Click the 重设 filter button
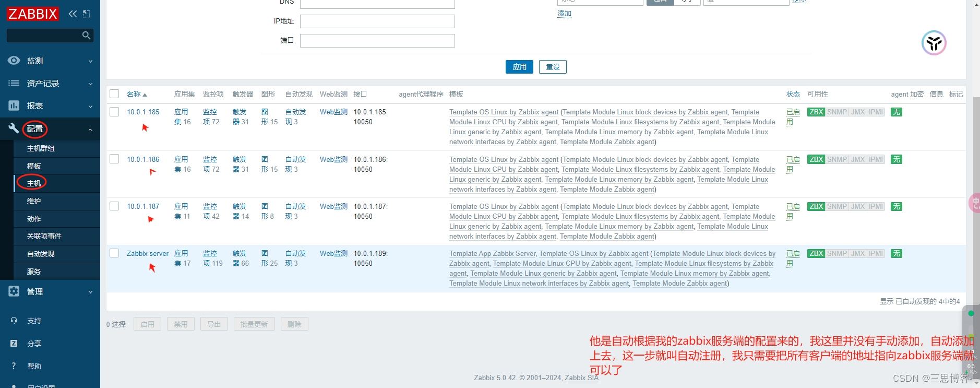 (553, 67)
